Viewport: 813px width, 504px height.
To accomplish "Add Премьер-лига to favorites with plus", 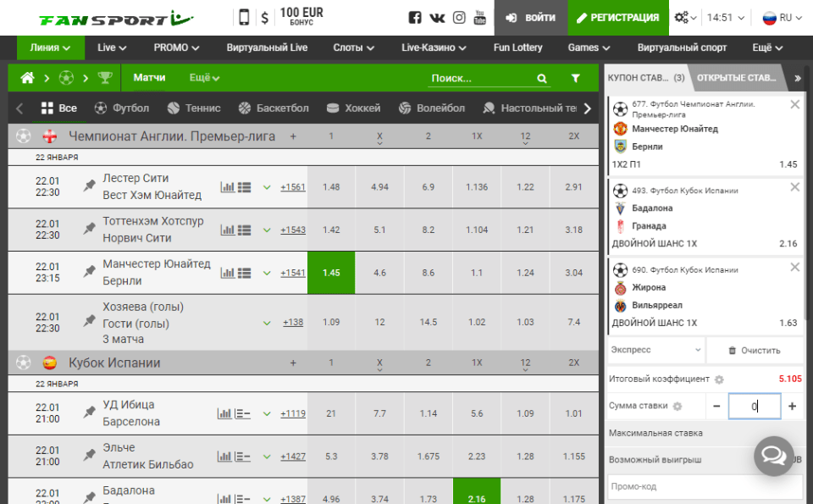I will 293,136.
